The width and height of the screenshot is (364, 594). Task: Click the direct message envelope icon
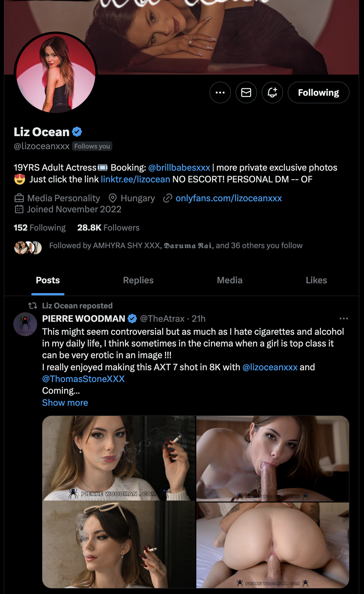click(x=246, y=92)
